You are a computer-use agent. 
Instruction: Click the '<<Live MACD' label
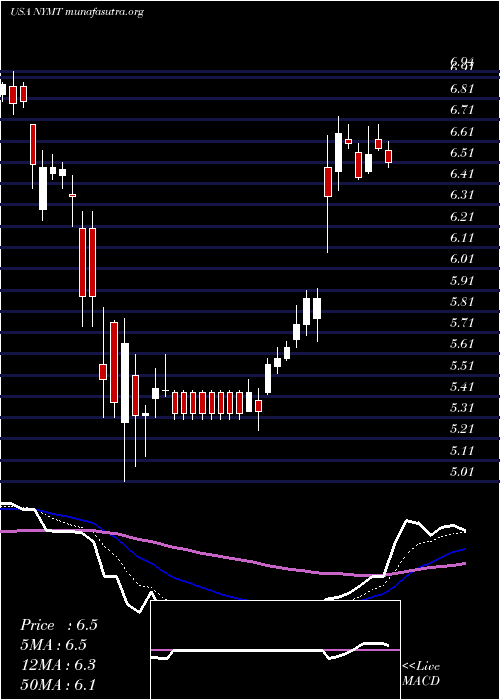click(421, 674)
